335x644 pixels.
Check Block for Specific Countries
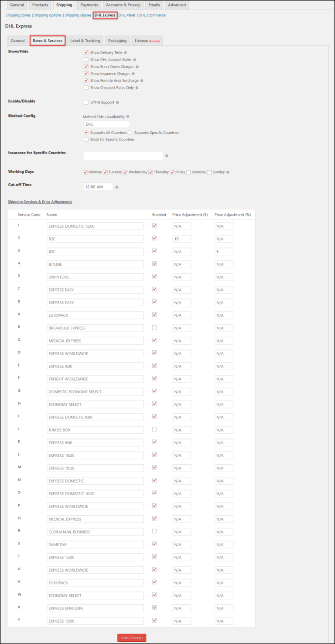(86, 139)
